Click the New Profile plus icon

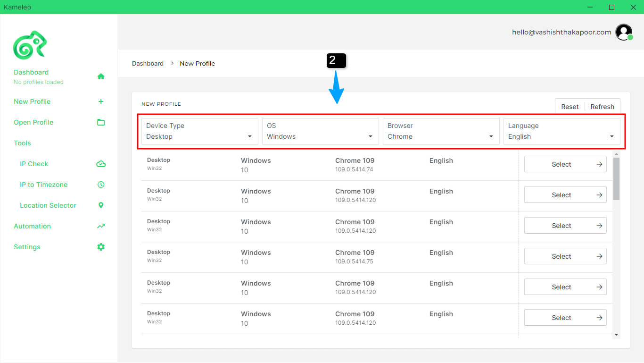[x=101, y=101]
